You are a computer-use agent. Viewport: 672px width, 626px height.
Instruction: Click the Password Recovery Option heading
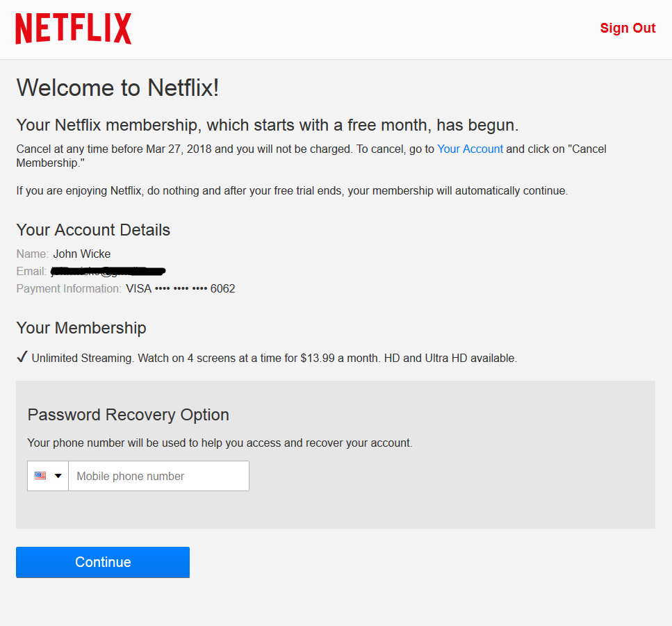(x=129, y=415)
